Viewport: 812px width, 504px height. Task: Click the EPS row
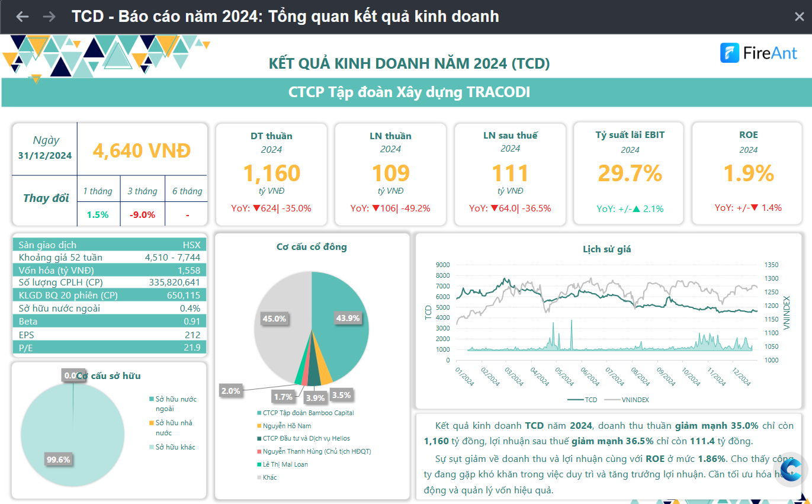pos(110,335)
